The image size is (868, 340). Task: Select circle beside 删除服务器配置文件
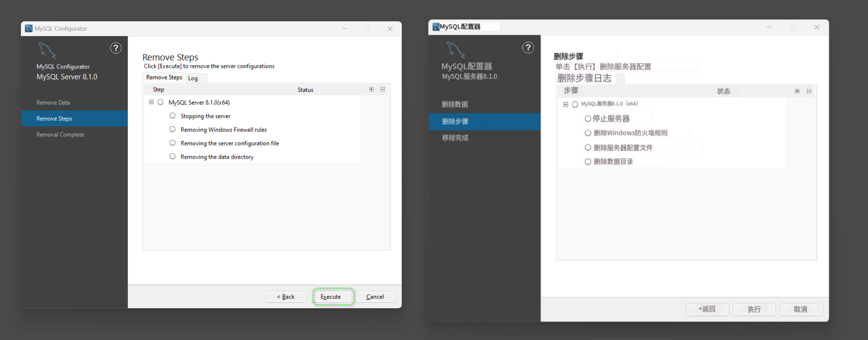[x=588, y=147]
